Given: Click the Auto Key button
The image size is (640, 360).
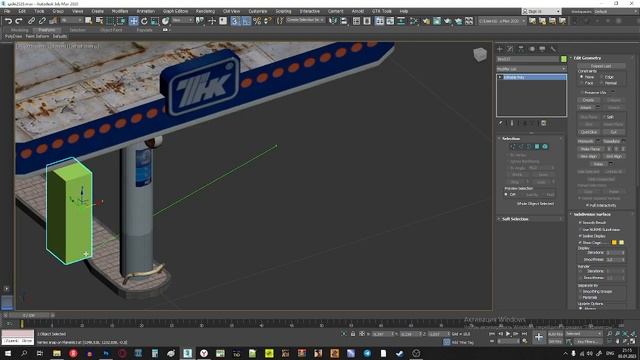Looking at the screenshot, I should (555, 334).
